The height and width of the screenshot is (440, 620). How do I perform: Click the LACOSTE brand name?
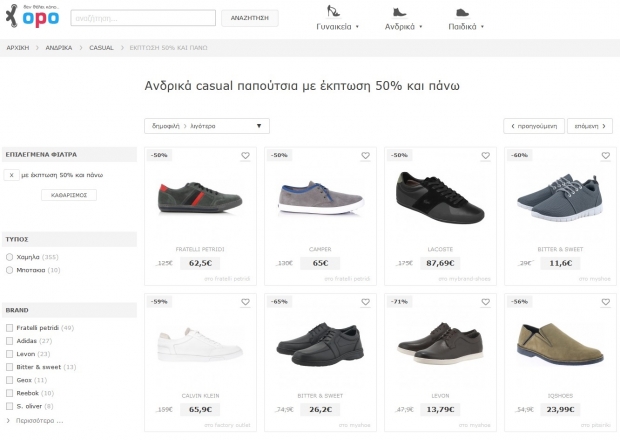[440, 249]
